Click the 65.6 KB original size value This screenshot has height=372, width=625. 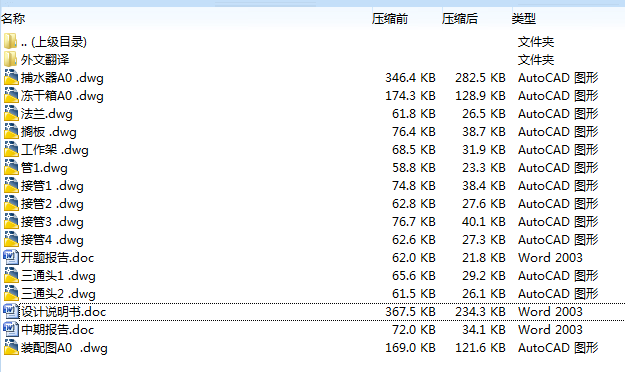click(x=414, y=276)
